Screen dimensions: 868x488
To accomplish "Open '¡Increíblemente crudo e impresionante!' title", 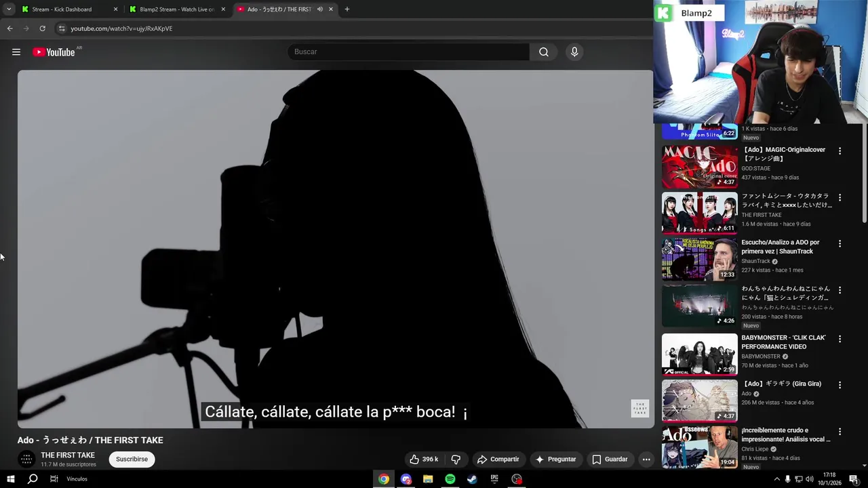I will (x=786, y=434).
